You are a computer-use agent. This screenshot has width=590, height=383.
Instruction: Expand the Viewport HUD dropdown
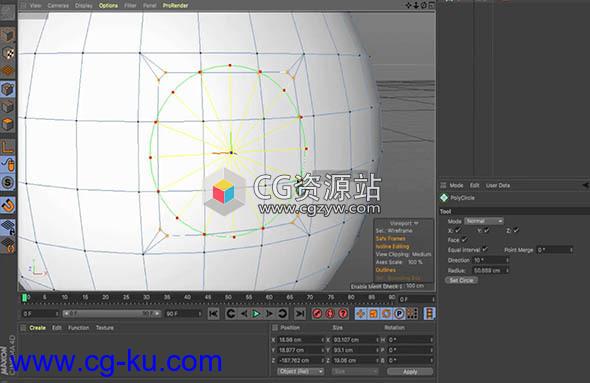point(404,223)
